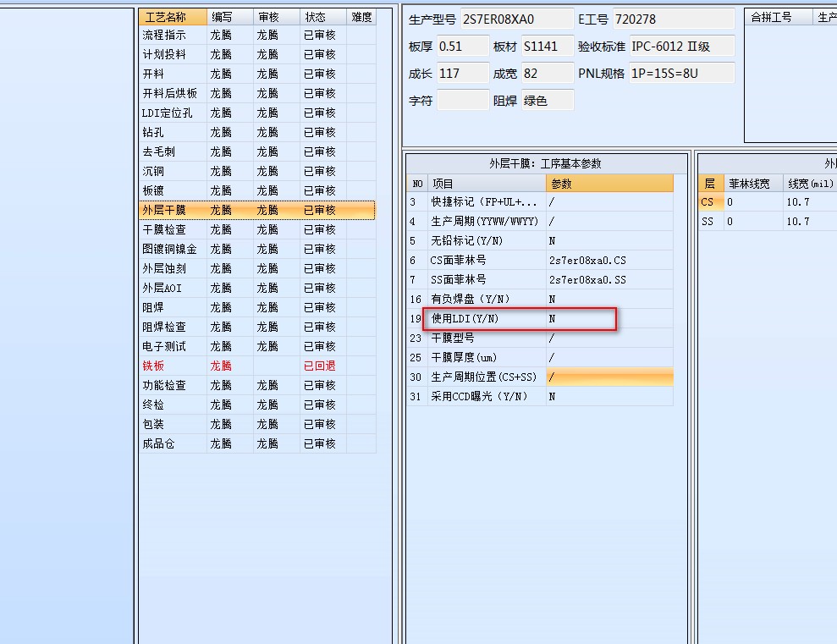The width and height of the screenshot is (837, 644).
Task: Select the 干膜厚度(um) parameter row
Action: click(540, 357)
